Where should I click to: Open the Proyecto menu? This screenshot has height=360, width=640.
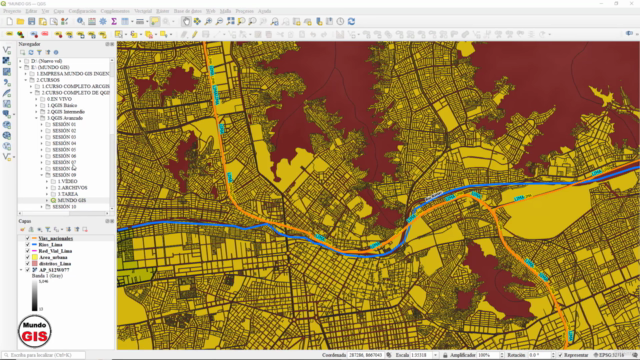12,11
